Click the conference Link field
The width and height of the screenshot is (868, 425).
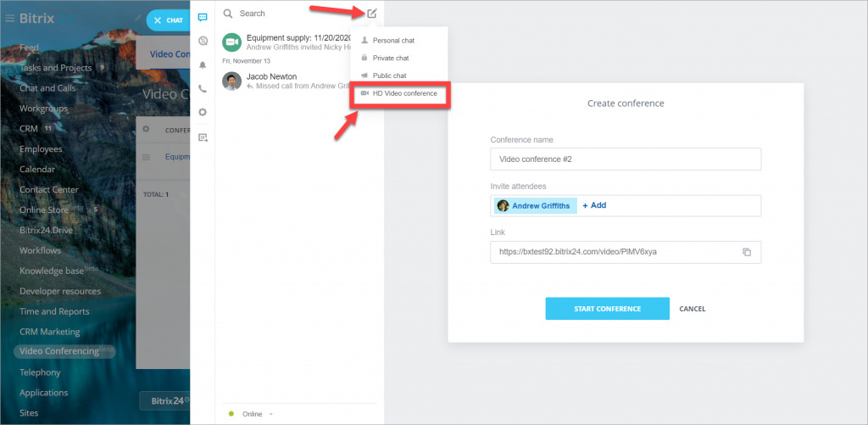(x=626, y=252)
